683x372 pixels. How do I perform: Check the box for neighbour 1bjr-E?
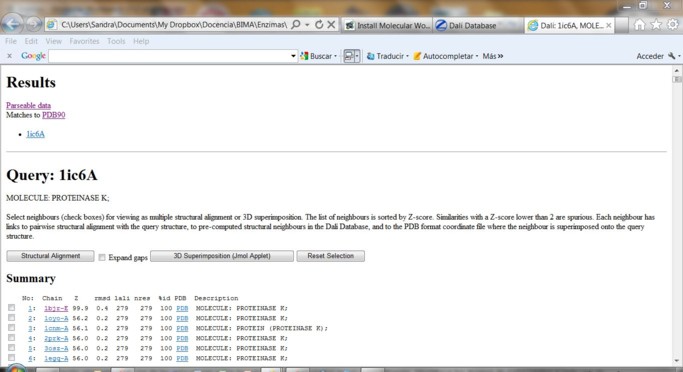pyautogui.click(x=11, y=308)
